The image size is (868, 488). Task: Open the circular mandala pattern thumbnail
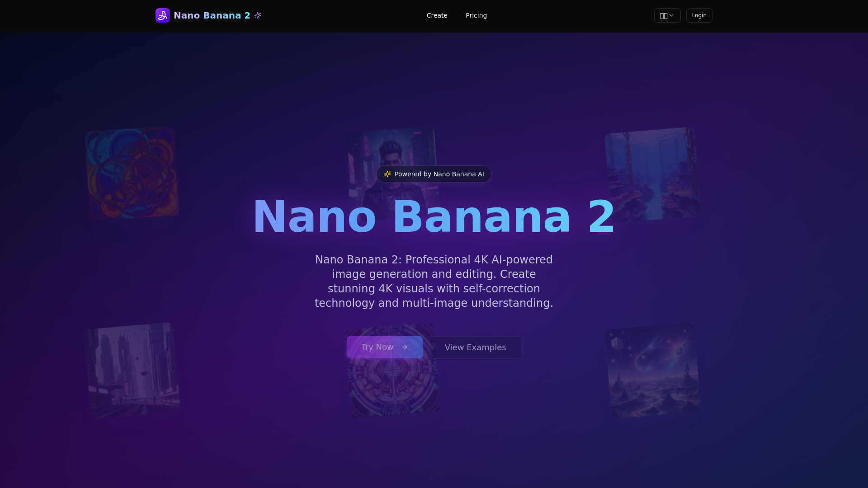(x=392, y=370)
